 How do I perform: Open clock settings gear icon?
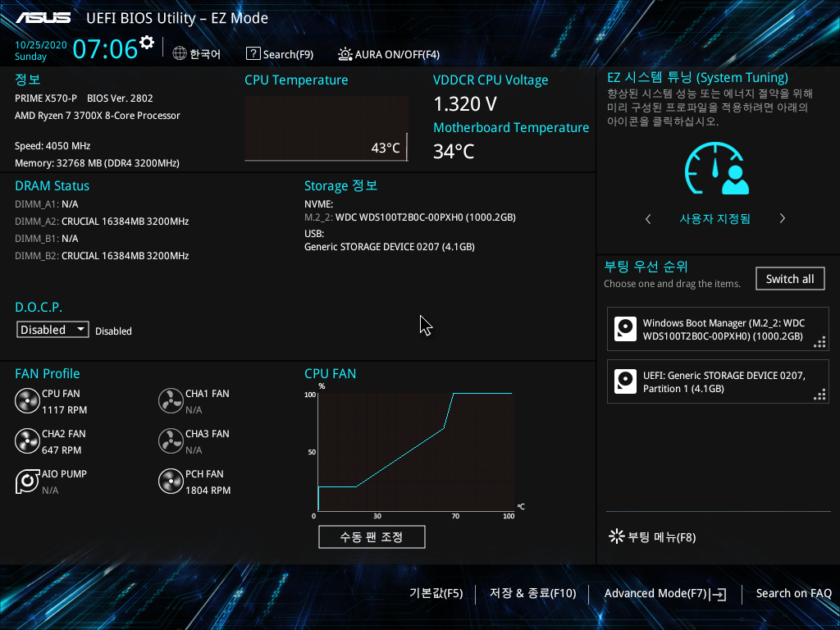(147, 42)
